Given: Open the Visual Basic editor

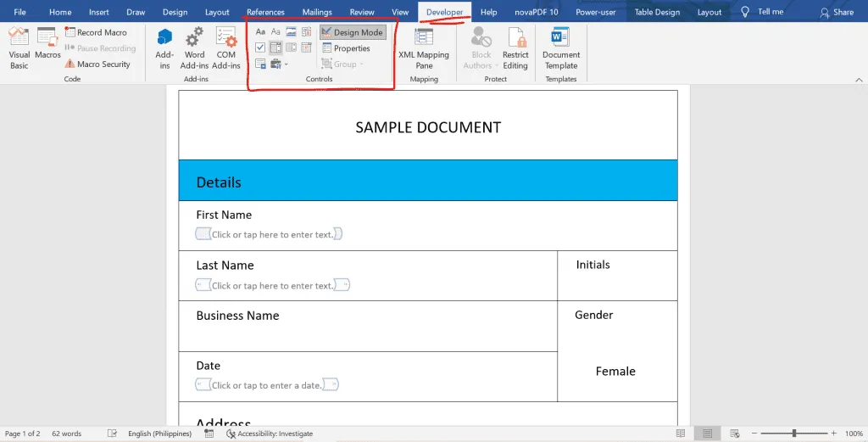Looking at the screenshot, I should click(x=19, y=48).
